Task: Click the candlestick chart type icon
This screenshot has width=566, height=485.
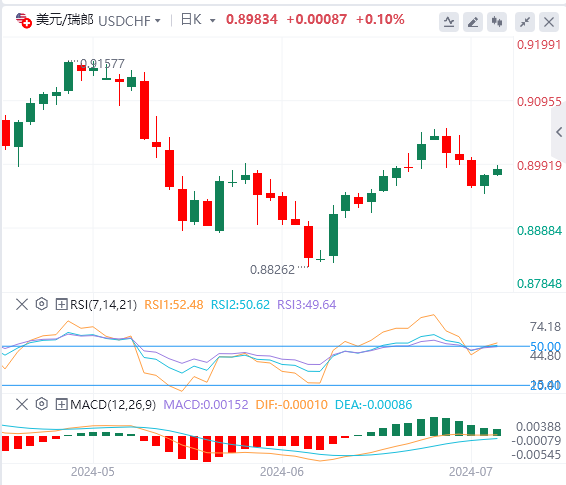Action: click(497, 22)
